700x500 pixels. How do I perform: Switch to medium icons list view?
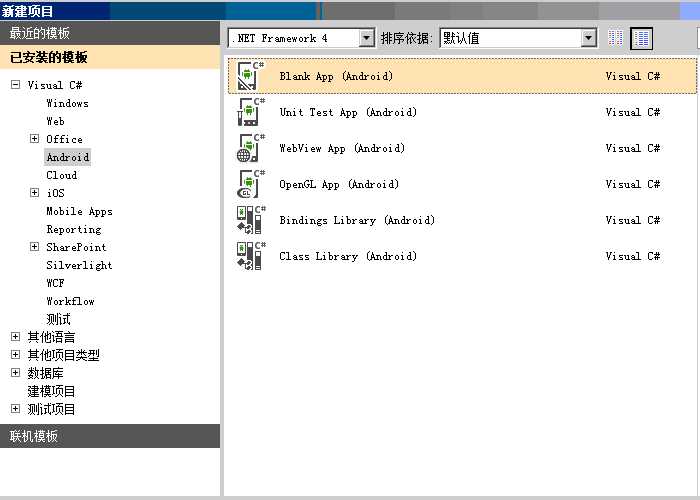coord(642,38)
